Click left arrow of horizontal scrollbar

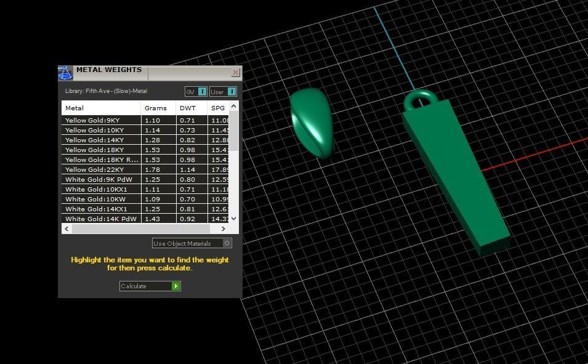click(66, 229)
